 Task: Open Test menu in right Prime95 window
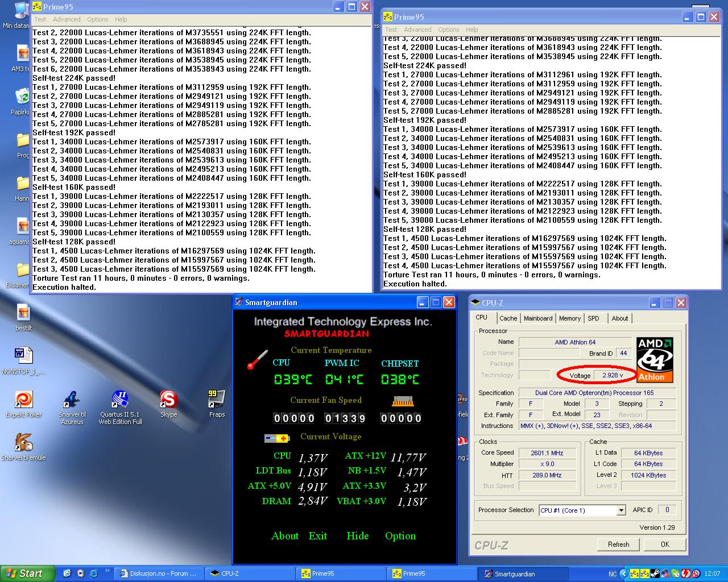tap(391, 30)
